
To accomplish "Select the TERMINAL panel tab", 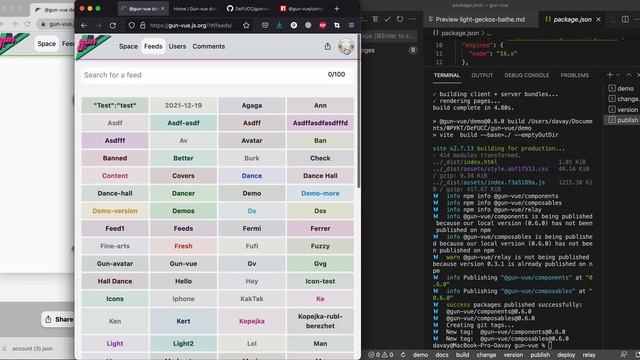I will [447, 75].
